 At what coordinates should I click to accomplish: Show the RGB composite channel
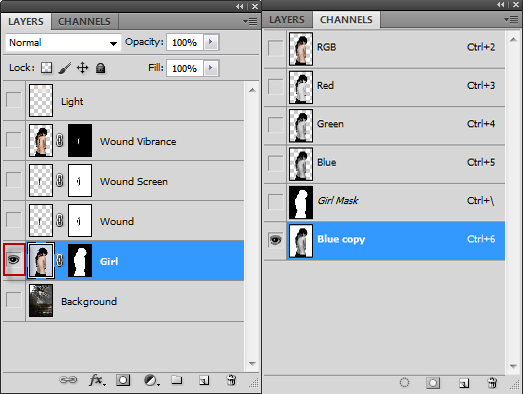276,48
